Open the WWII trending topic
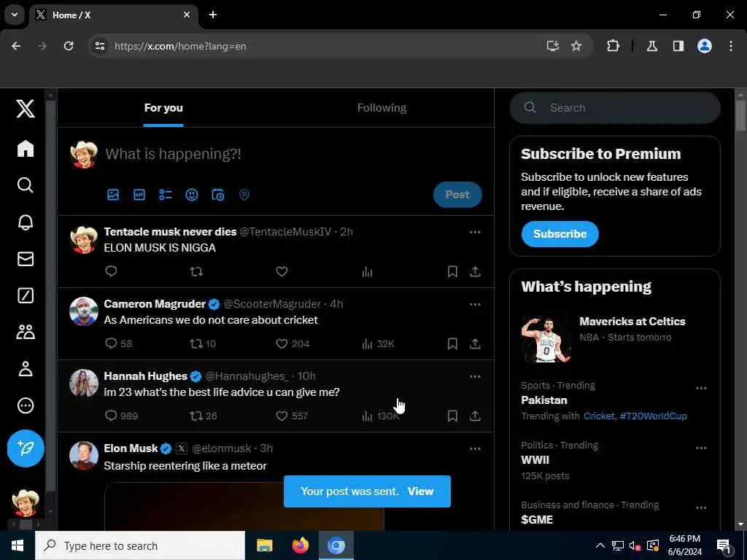Image resolution: width=747 pixels, height=560 pixels. pyautogui.click(x=535, y=460)
